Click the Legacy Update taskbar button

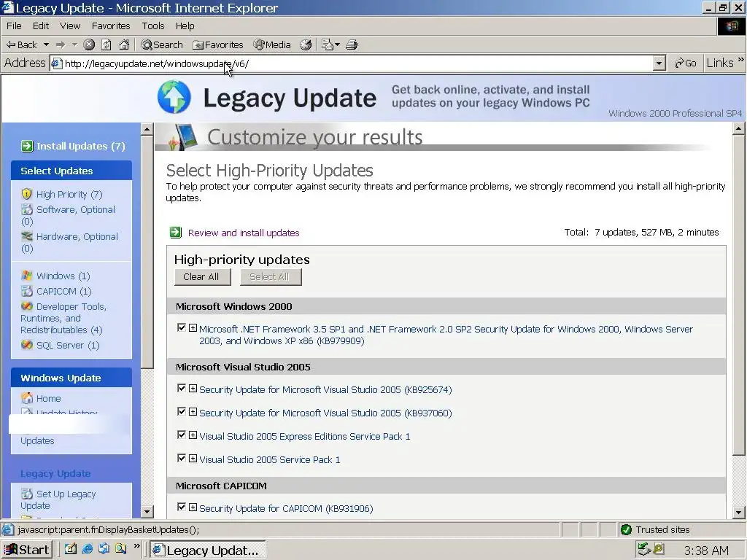point(208,550)
